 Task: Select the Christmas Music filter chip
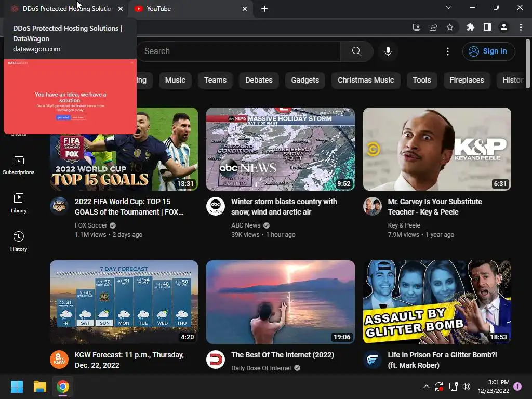(x=366, y=81)
